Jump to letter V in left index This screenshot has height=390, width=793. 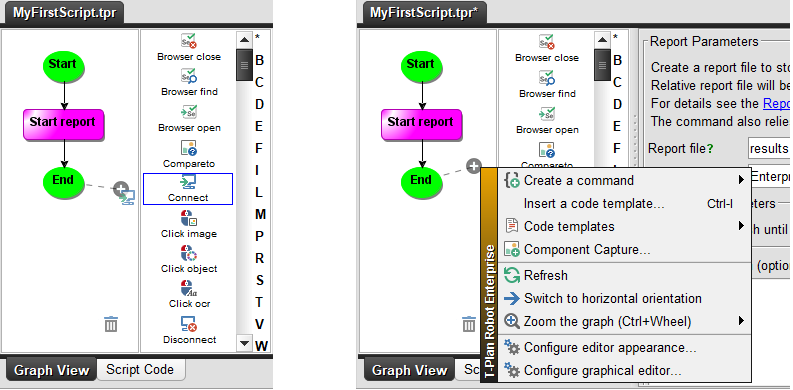pos(259,325)
